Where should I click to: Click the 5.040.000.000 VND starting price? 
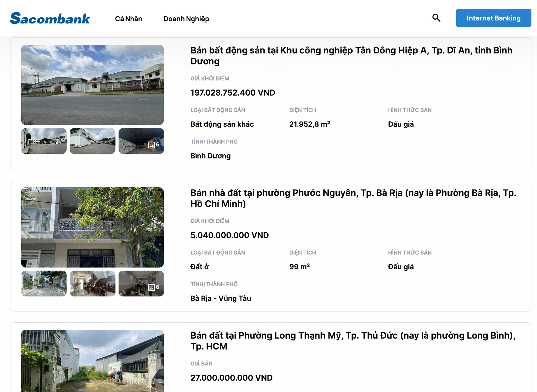click(229, 235)
